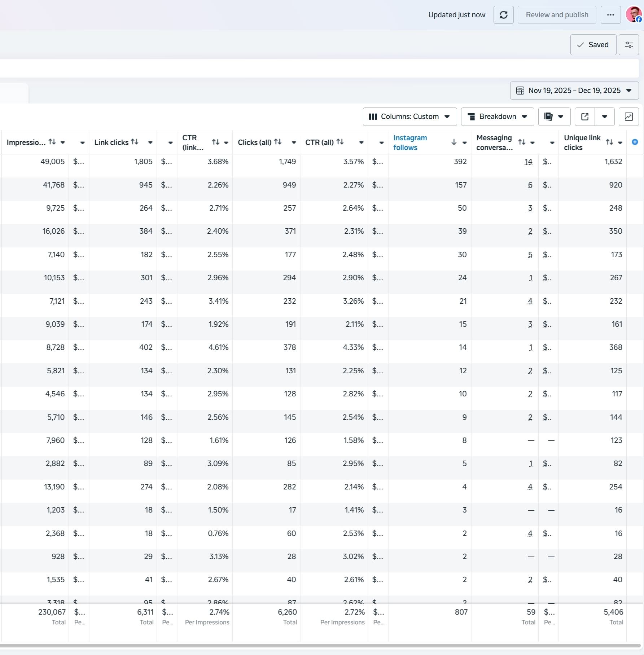Expand the Breakdown dropdown
Image resolution: width=644 pixels, height=655 pixels.
click(x=497, y=117)
